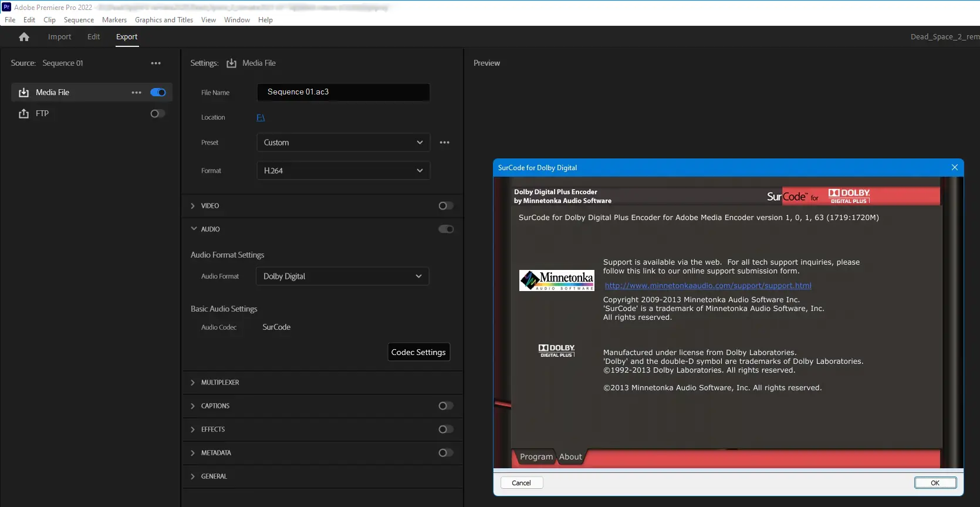Open the Help menu
980x507 pixels.
pyautogui.click(x=265, y=20)
